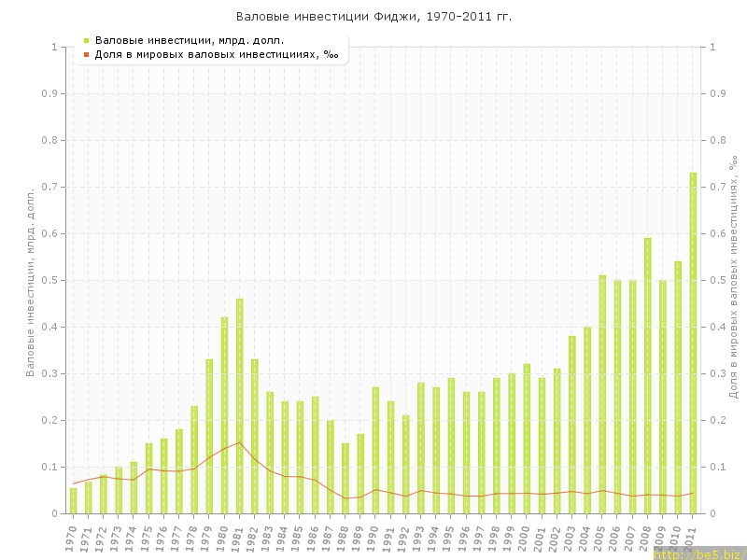Select the 1981 peak bar
Image resolution: width=747 pixels, height=560 pixels.
coord(240,406)
